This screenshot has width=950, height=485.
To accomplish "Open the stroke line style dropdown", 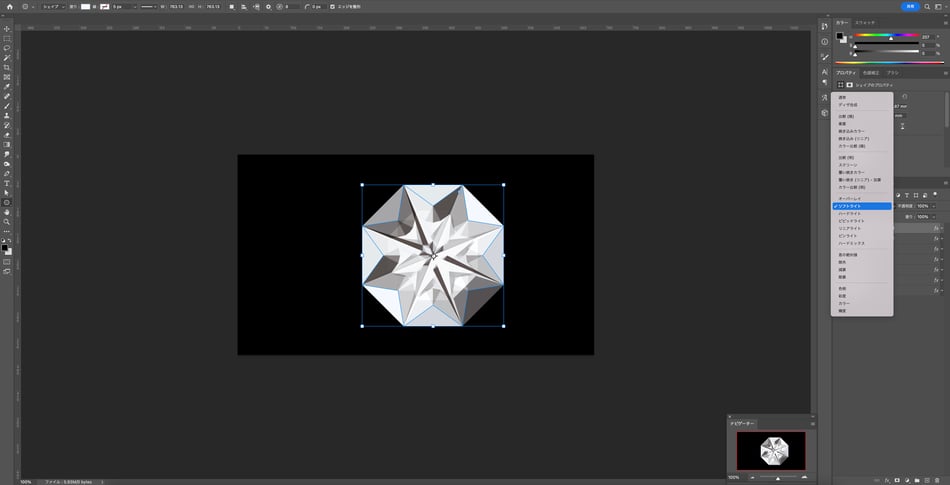I will tap(151, 6).
